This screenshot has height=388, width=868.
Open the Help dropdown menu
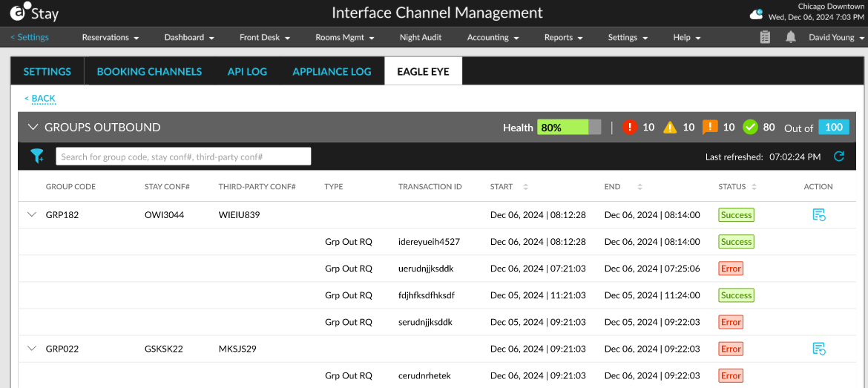pyautogui.click(x=687, y=38)
